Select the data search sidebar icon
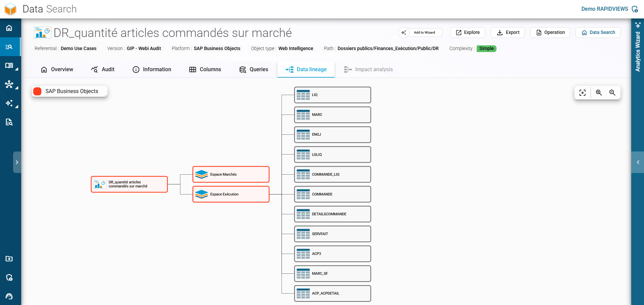 pyautogui.click(x=9, y=47)
